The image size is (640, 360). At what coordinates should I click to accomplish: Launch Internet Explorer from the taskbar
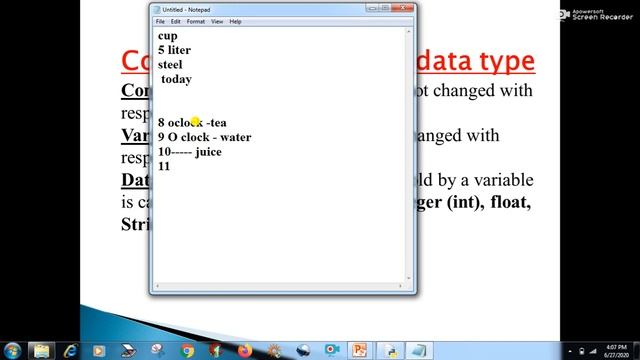(70, 351)
